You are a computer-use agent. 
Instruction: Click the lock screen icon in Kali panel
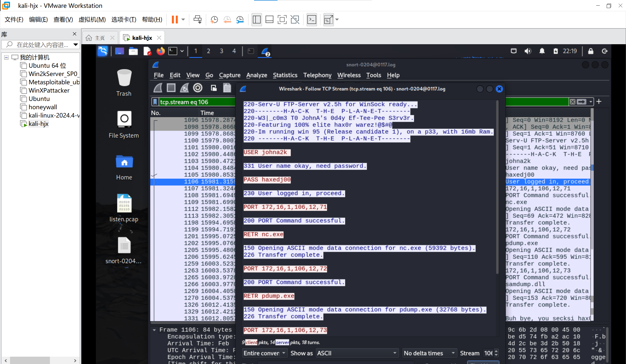point(591,51)
